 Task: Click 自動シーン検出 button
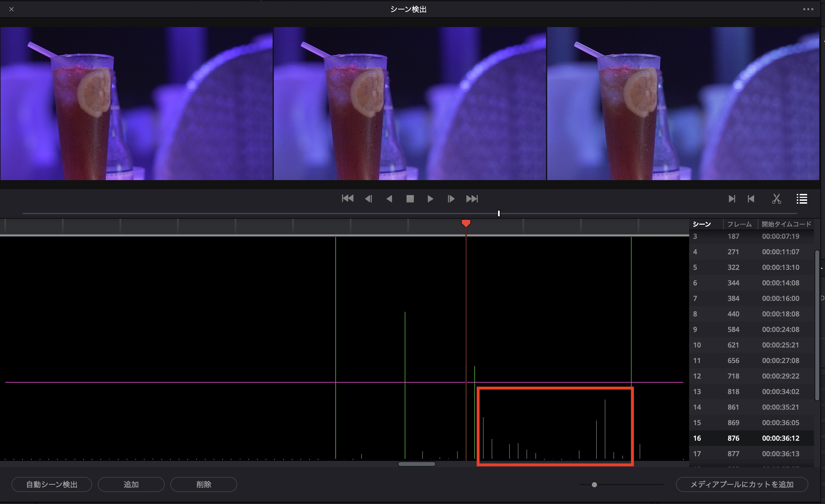tap(52, 484)
